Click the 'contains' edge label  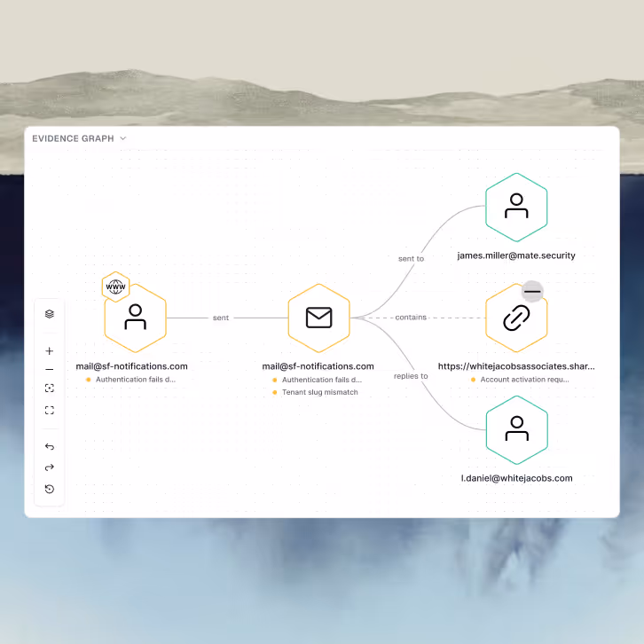click(x=411, y=318)
